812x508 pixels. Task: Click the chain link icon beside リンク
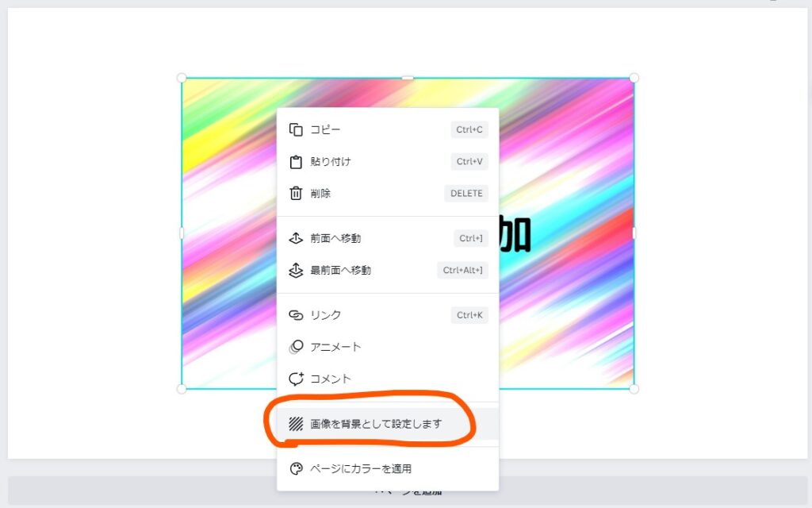click(296, 315)
